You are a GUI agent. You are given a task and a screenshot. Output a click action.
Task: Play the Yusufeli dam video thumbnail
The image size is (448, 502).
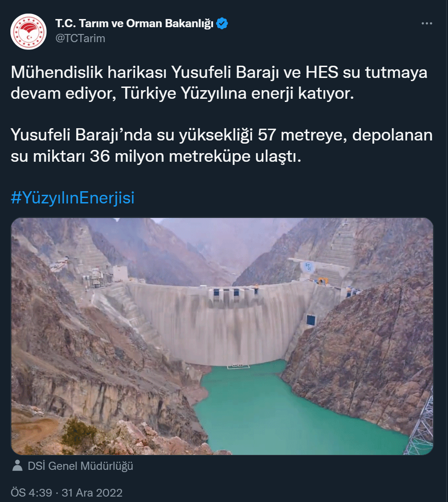[x=222, y=336]
